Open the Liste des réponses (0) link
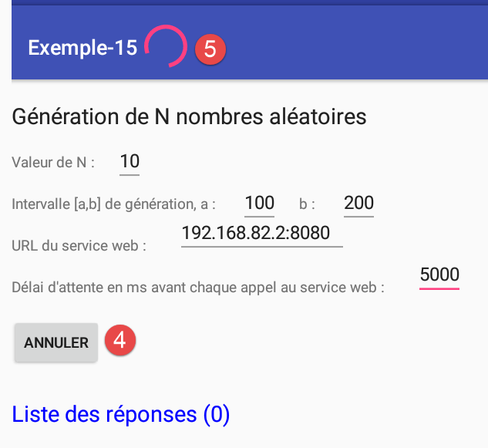The height and width of the screenshot is (448, 488). tap(121, 414)
